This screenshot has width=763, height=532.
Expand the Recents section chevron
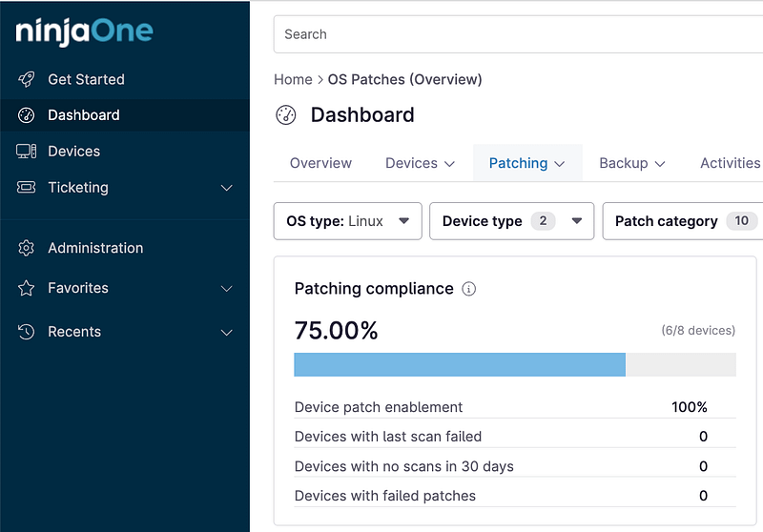tap(226, 333)
